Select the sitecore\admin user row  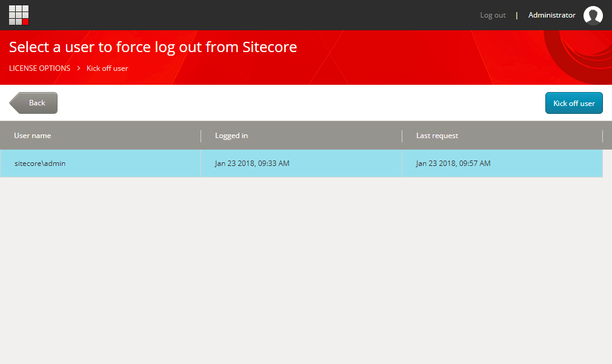(301, 164)
